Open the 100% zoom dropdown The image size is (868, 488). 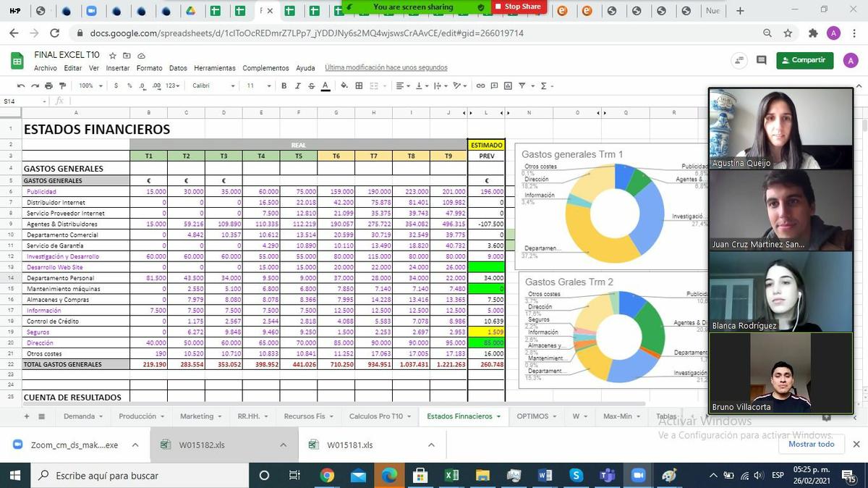(x=90, y=85)
